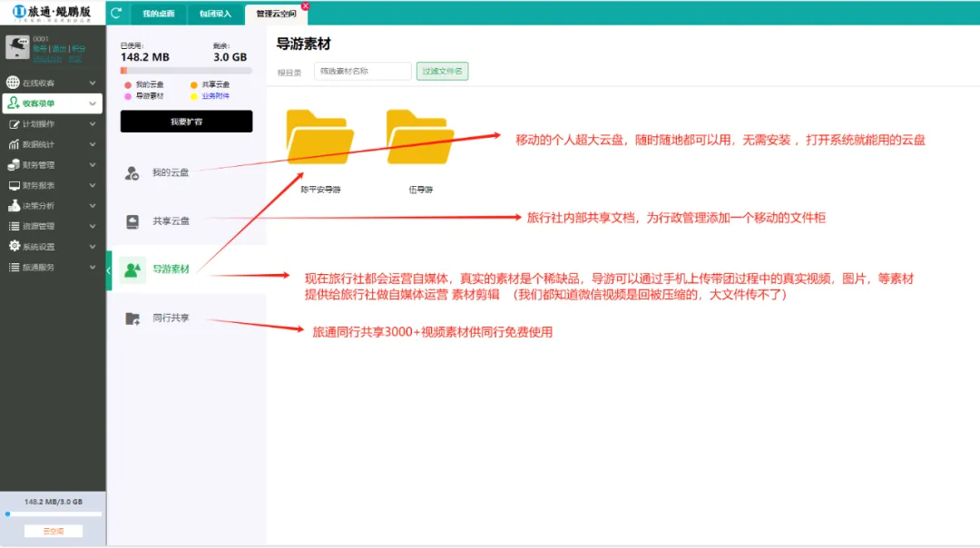
Task: Focus the 筛选素材名称 filter input
Action: (362, 72)
